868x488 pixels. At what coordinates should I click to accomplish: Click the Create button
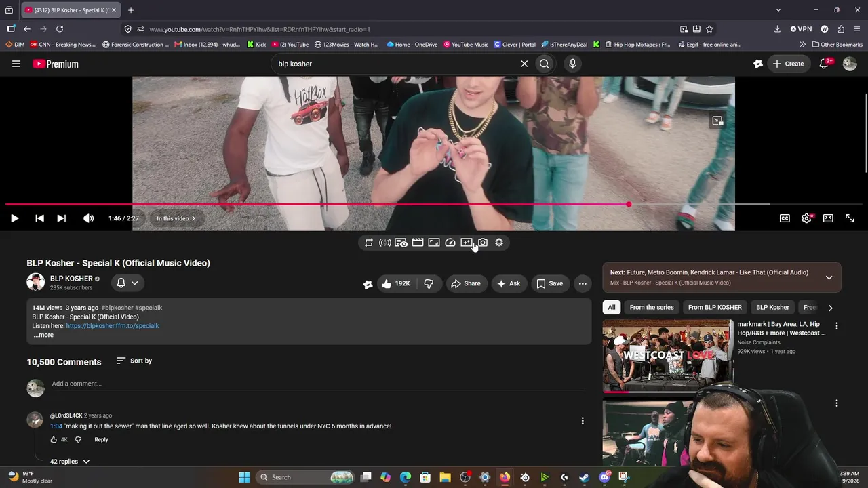787,64
